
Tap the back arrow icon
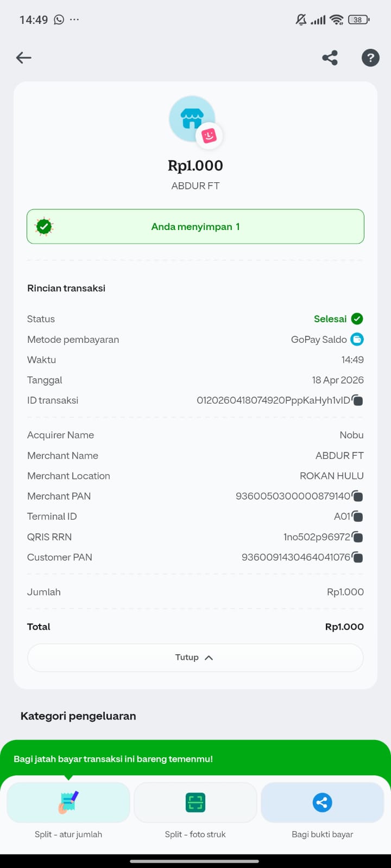pyautogui.click(x=24, y=58)
